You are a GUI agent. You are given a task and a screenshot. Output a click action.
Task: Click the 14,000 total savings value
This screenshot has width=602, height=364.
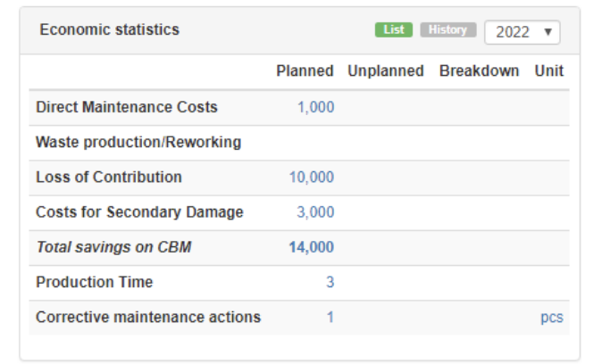(311, 247)
